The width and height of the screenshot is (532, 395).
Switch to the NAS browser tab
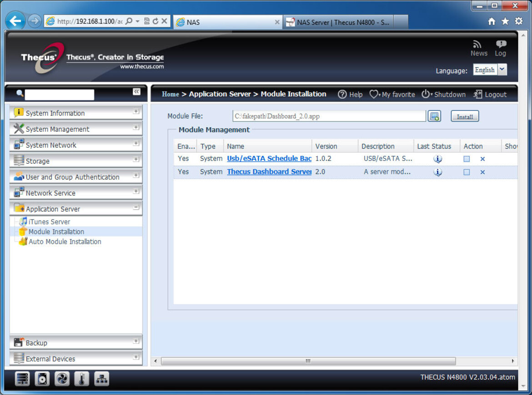(227, 22)
